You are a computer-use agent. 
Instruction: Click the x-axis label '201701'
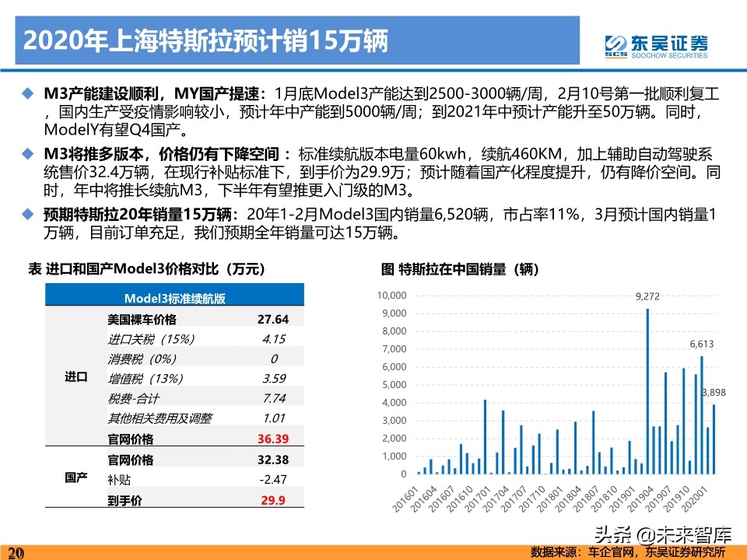point(478,499)
